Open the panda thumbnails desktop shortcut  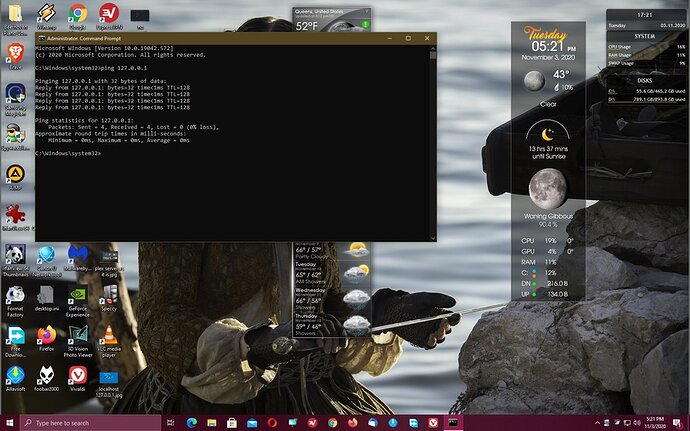click(x=15, y=260)
